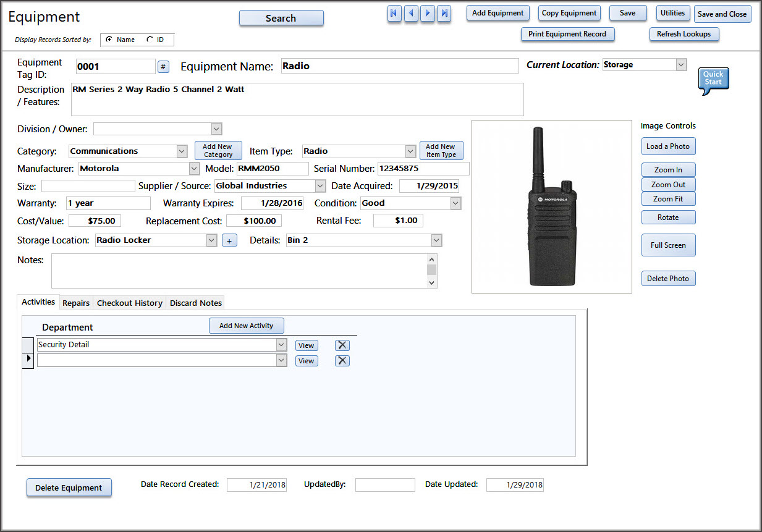The height and width of the screenshot is (532, 762).
Task: Click the Motorola radio photo
Action: tap(551, 206)
